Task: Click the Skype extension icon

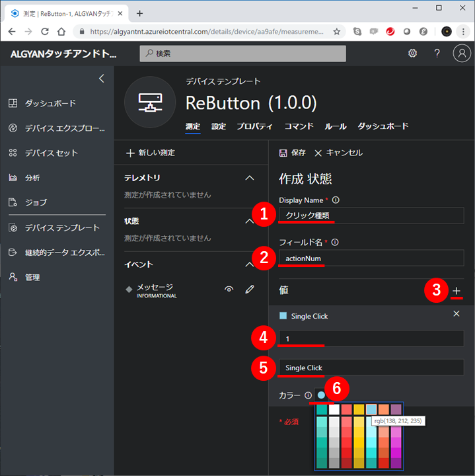Action: (x=357, y=31)
